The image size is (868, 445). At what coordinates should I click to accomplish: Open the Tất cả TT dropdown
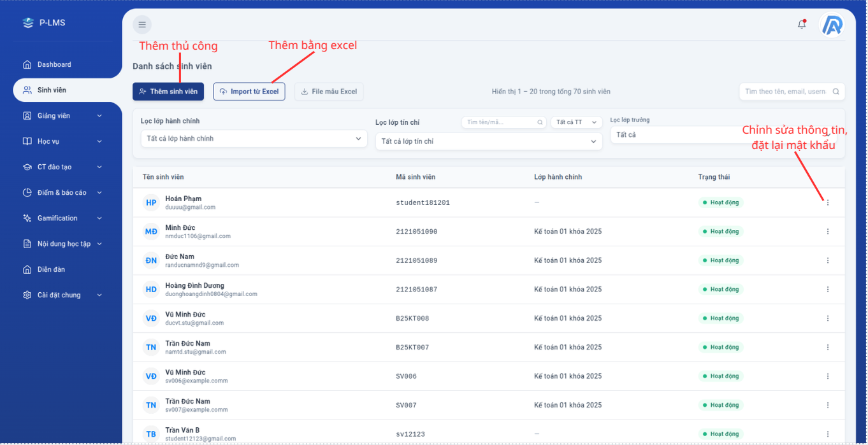click(x=577, y=122)
